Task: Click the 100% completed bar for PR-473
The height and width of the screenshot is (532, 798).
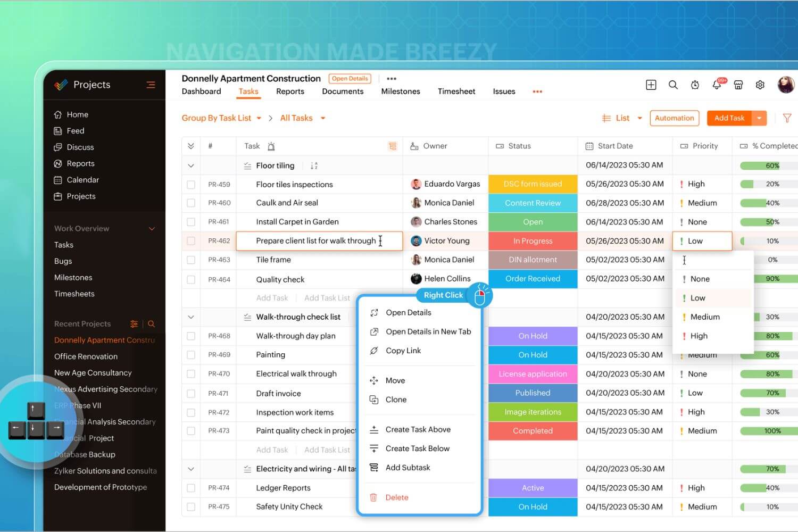Action: tap(769, 431)
